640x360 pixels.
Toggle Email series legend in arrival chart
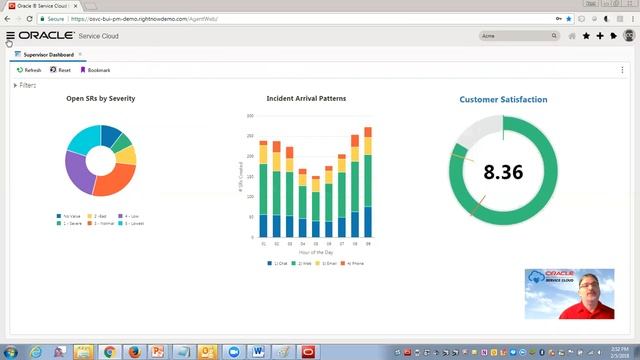(326, 263)
